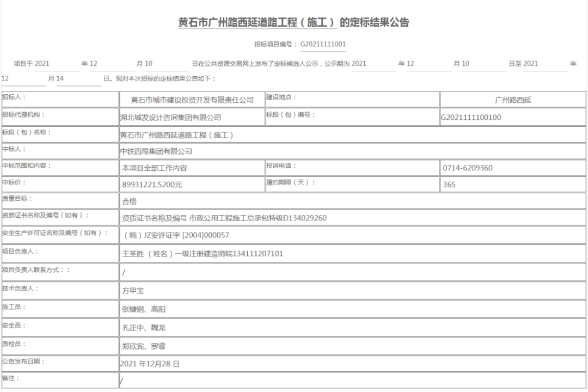Select technical lead 方甲宝
The image size is (588, 392).
tap(133, 291)
